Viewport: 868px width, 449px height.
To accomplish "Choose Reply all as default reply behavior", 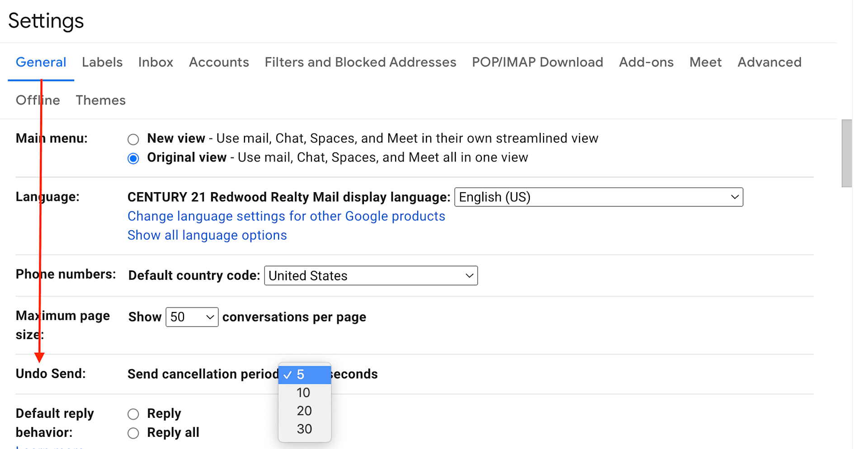I will (x=133, y=433).
